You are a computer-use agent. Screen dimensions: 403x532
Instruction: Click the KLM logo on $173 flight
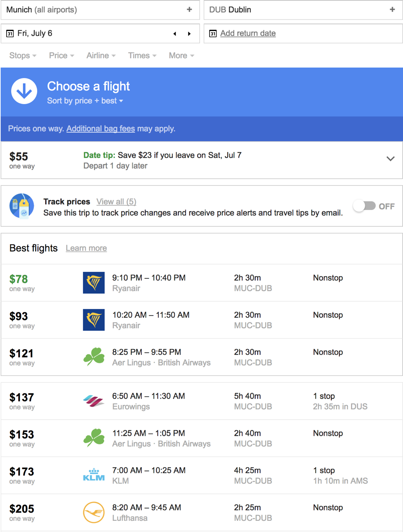click(x=94, y=475)
